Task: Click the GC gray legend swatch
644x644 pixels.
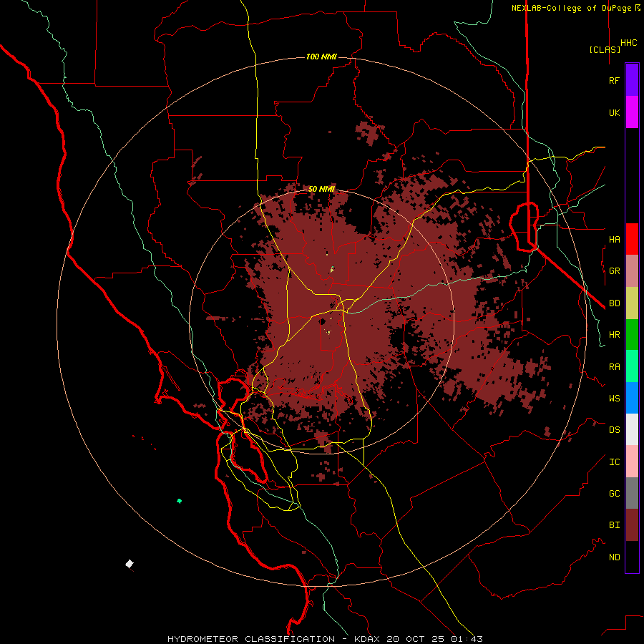Action: [x=632, y=493]
